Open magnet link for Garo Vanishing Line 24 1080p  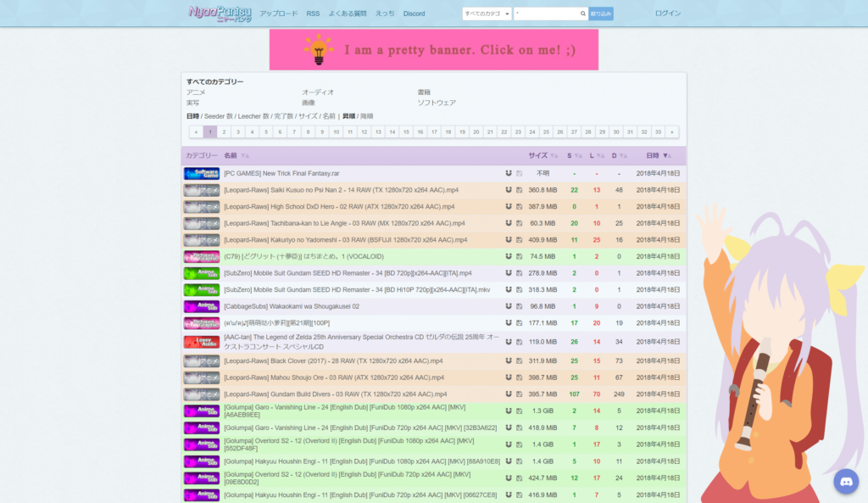tap(509, 411)
